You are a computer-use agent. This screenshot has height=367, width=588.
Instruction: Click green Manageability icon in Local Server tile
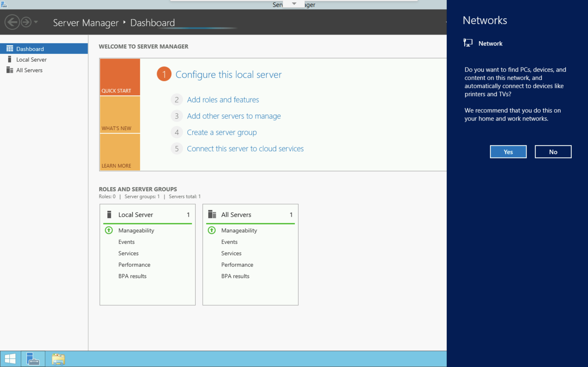tap(109, 230)
